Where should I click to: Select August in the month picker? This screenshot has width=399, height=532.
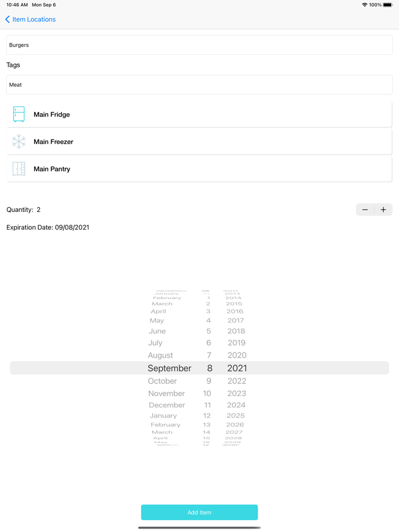pyautogui.click(x=161, y=355)
